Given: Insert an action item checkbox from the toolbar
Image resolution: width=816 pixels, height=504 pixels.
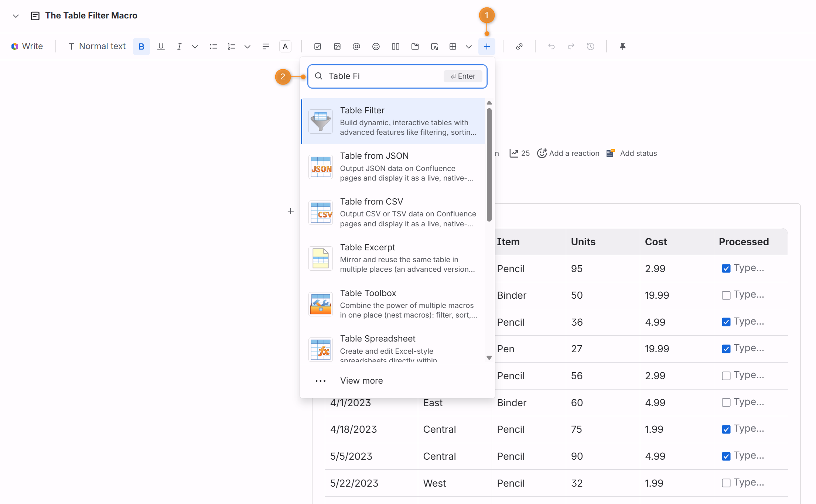Looking at the screenshot, I should (x=318, y=47).
